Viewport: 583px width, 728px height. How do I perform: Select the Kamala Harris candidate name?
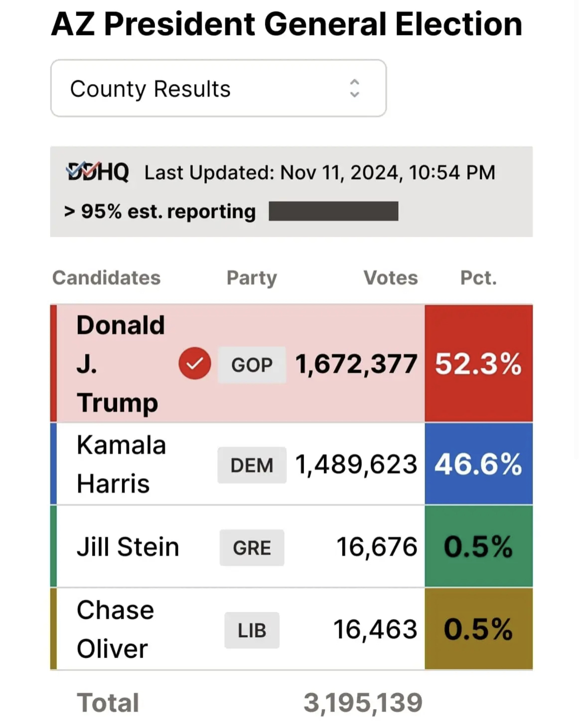click(120, 464)
